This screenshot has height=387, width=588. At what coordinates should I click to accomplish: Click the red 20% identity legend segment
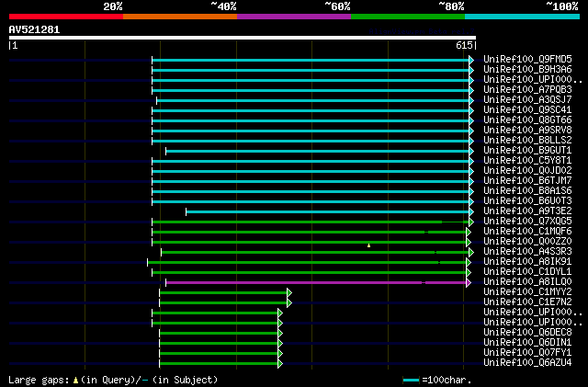tap(66, 17)
